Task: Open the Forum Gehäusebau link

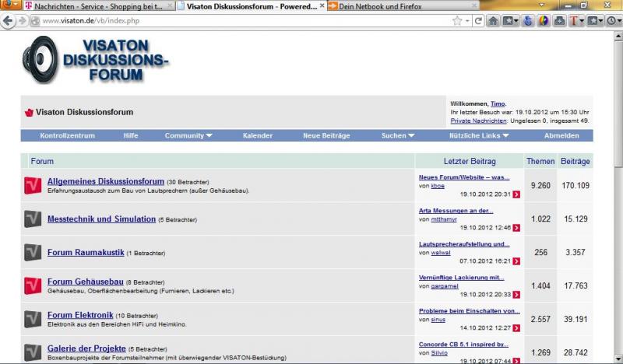Action: [86, 282]
